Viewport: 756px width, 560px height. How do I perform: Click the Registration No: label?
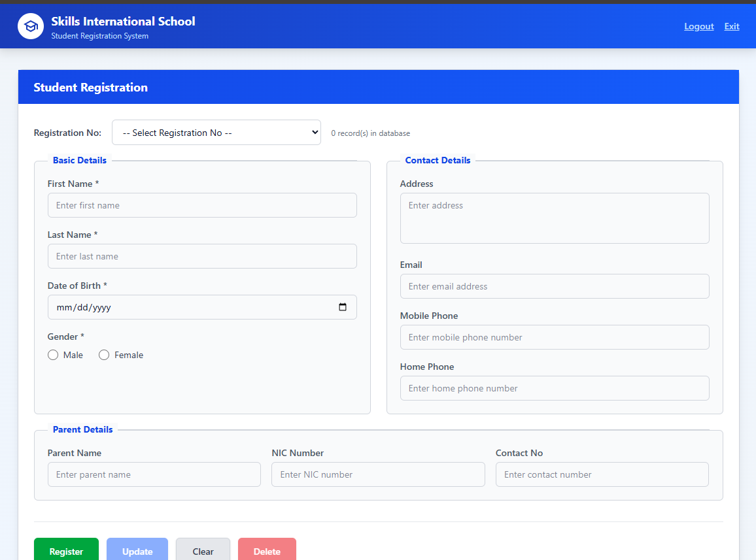[x=67, y=133]
